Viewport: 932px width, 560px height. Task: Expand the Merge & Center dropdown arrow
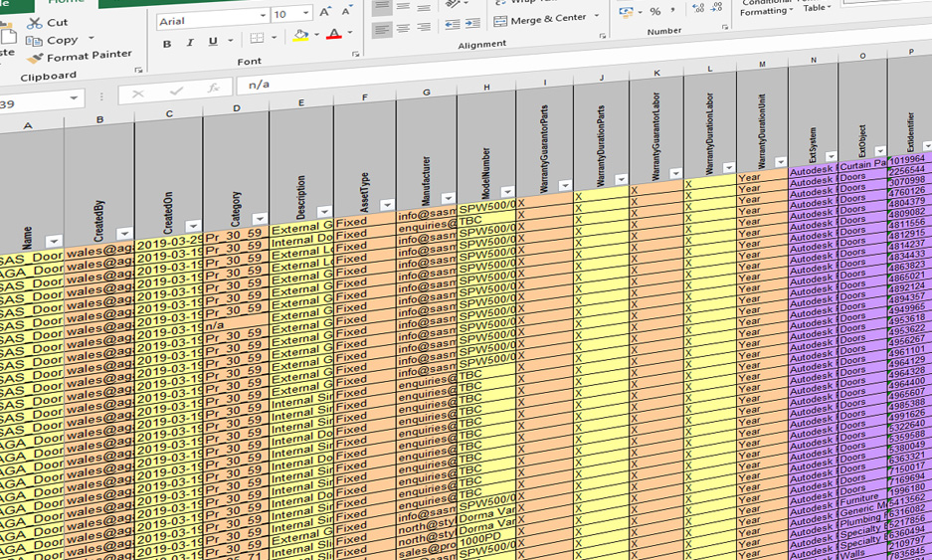point(596,16)
